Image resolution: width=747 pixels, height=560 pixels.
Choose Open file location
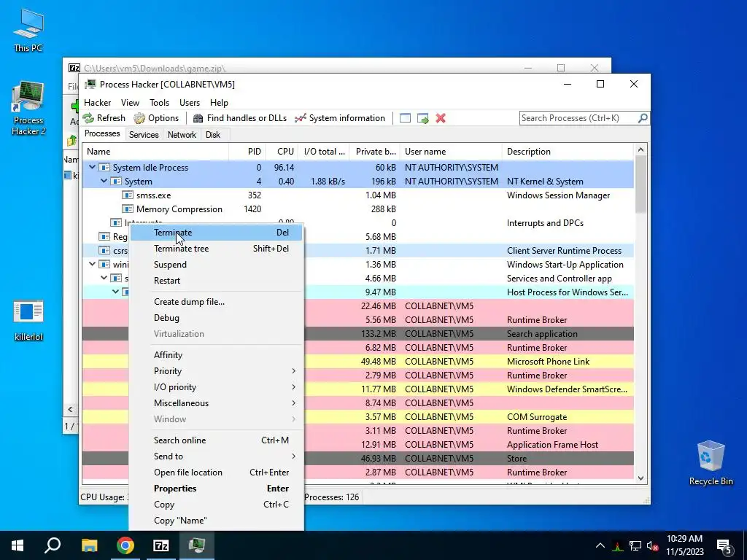[216, 472]
